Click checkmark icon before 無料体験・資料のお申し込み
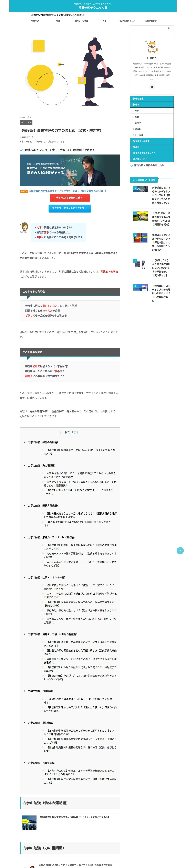The width and height of the screenshot is (186, 868). coord(132,165)
